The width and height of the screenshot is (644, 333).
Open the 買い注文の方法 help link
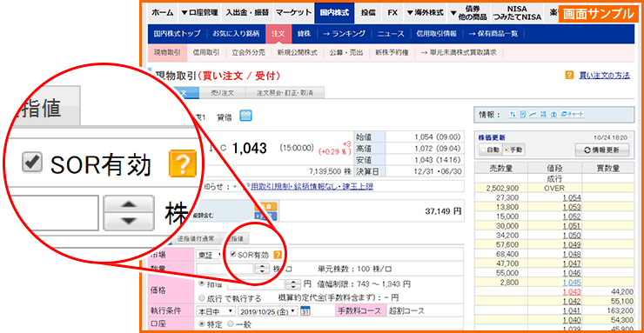coord(604,76)
